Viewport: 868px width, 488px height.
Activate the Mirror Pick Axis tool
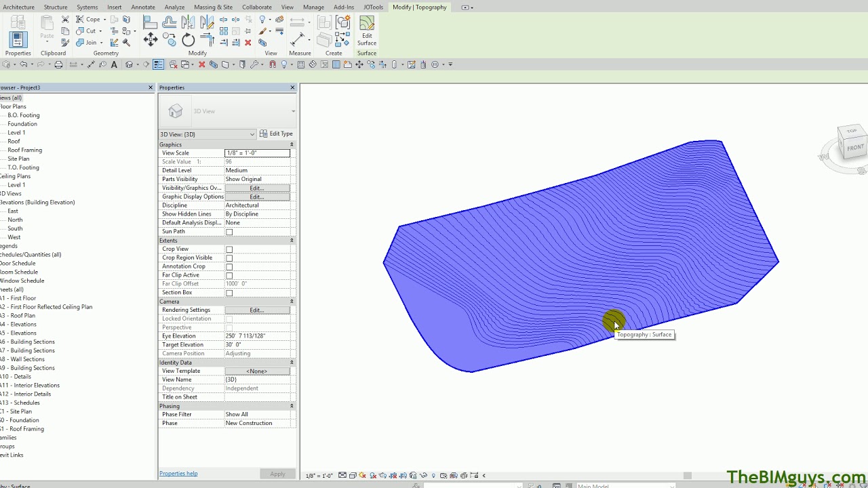[x=189, y=22]
